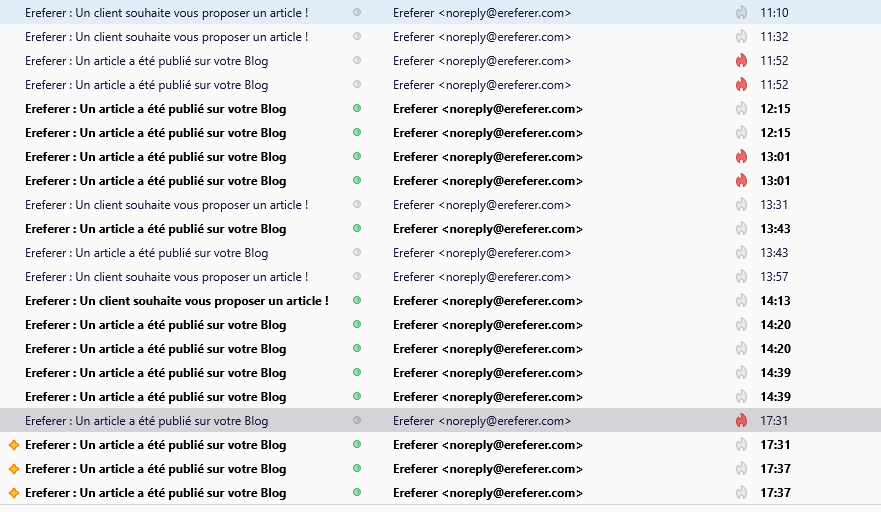Viewport: 881px width, 512px height.
Task: Click the time 11:10 in the date column
Action: pos(774,13)
